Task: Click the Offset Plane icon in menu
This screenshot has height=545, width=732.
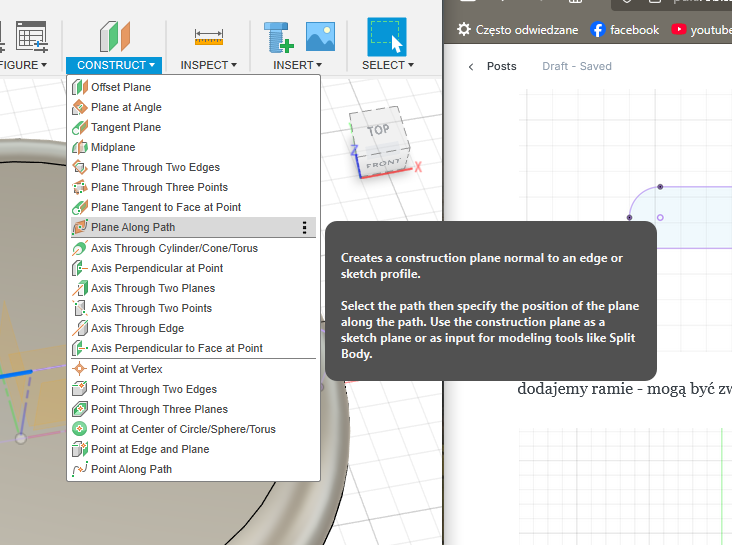Action: (80, 87)
